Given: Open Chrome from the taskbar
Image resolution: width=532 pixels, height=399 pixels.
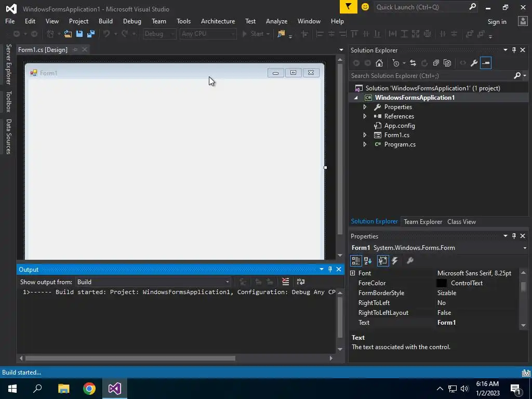Looking at the screenshot, I should tap(89, 389).
